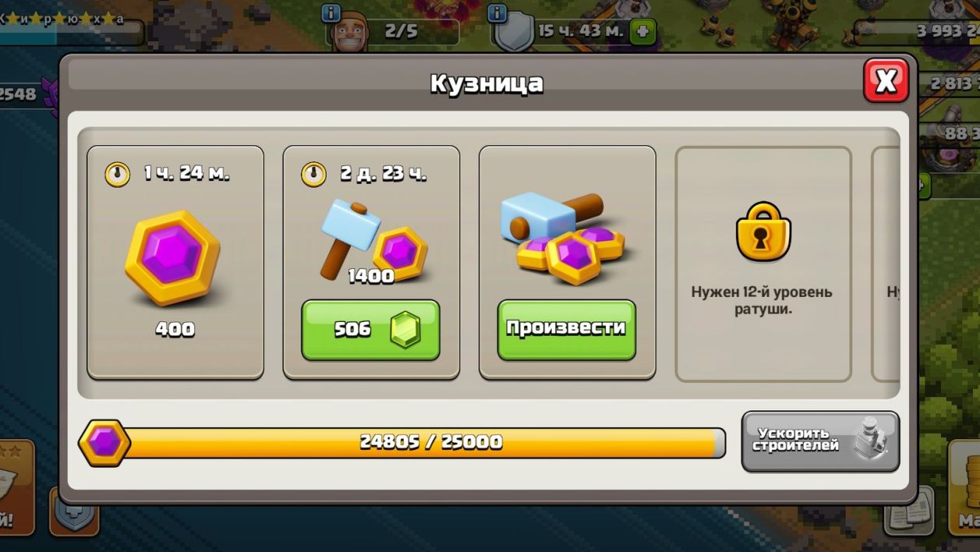Click the purple ore icon on capacity bar
This screenshot has width=980, height=552.
point(104,443)
